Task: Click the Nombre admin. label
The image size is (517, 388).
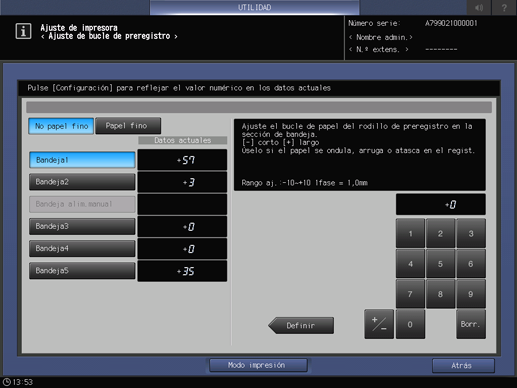Action: (x=381, y=37)
